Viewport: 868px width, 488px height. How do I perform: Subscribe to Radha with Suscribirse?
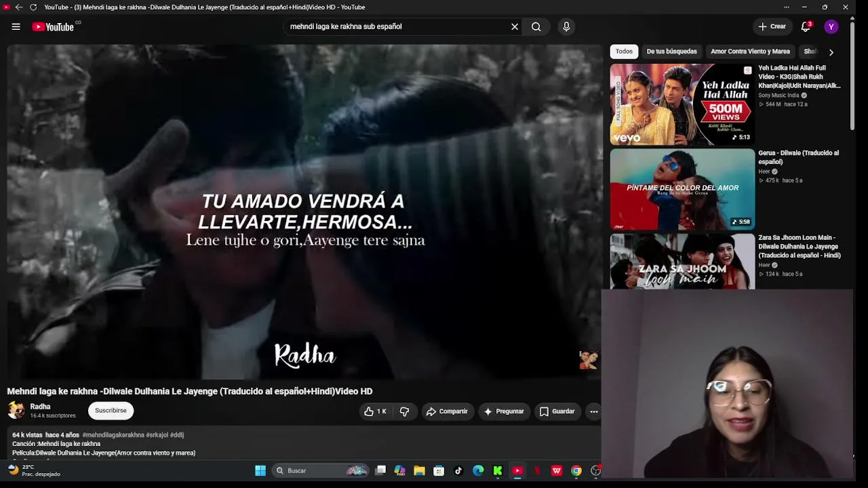click(111, 411)
